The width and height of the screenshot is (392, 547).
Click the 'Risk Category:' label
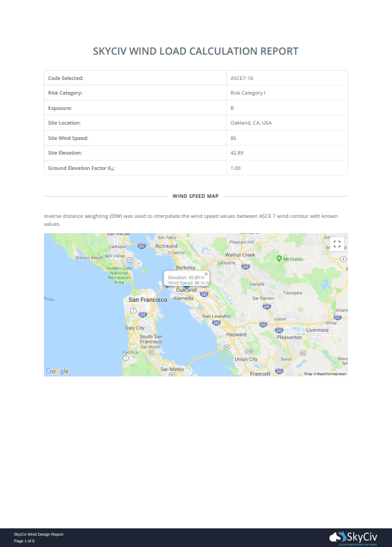(65, 93)
